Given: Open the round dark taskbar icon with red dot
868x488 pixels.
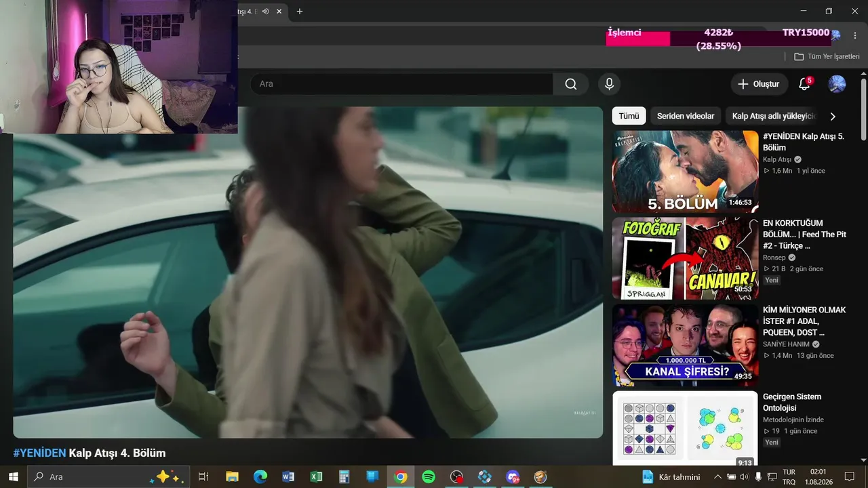Looking at the screenshot, I should pos(457,476).
